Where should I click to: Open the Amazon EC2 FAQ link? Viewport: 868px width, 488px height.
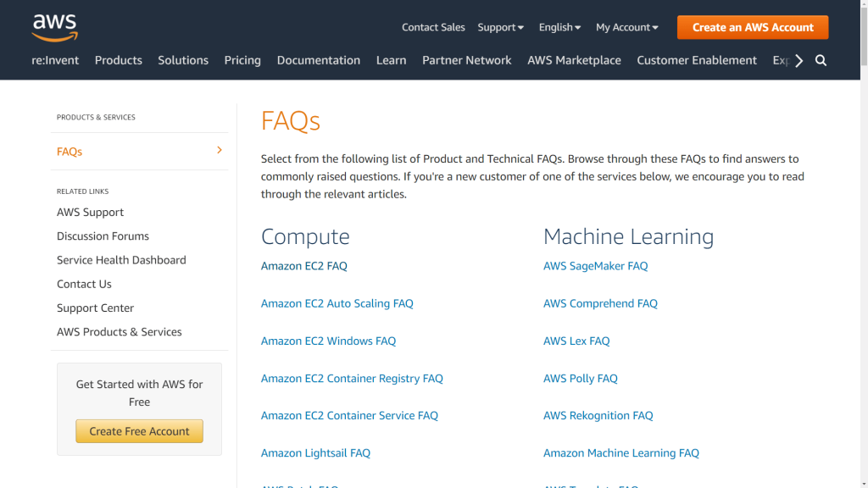303,265
